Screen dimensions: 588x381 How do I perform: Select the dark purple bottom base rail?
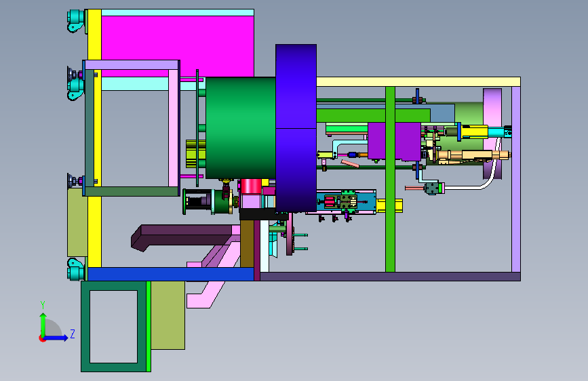click(390, 277)
